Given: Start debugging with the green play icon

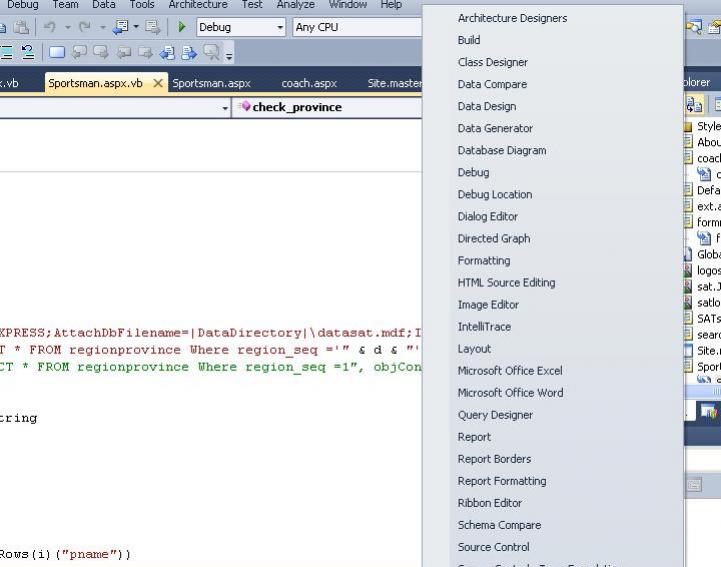Looking at the screenshot, I should pyautogui.click(x=182, y=27).
